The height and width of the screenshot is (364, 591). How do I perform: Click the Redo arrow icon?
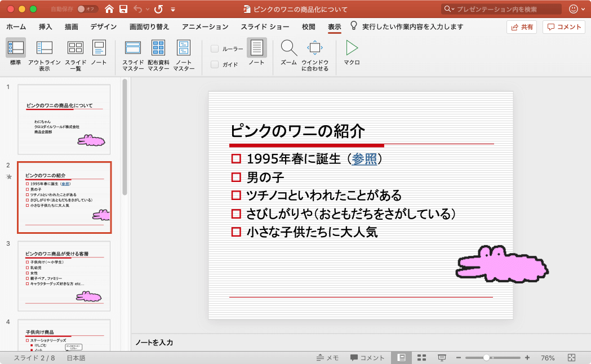coord(158,9)
